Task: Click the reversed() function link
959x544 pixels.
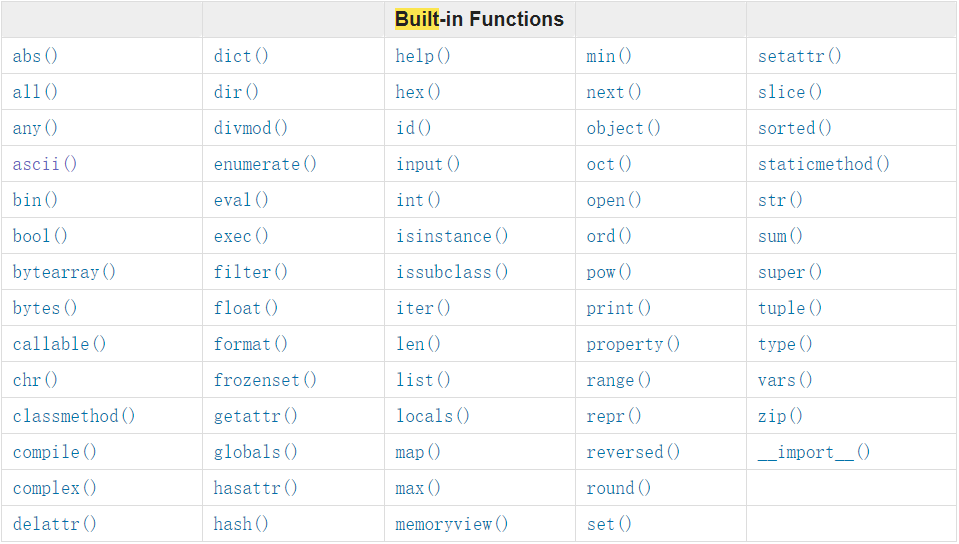Action: pyautogui.click(x=633, y=452)
